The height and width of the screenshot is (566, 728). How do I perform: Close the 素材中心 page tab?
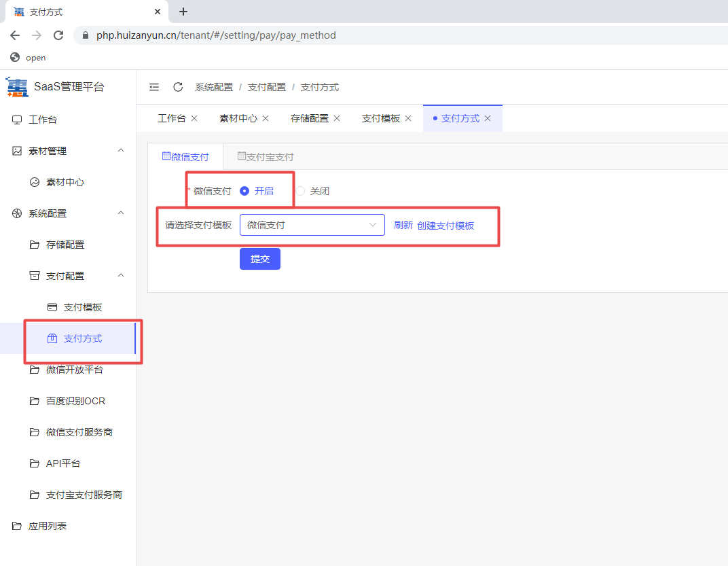266,118
